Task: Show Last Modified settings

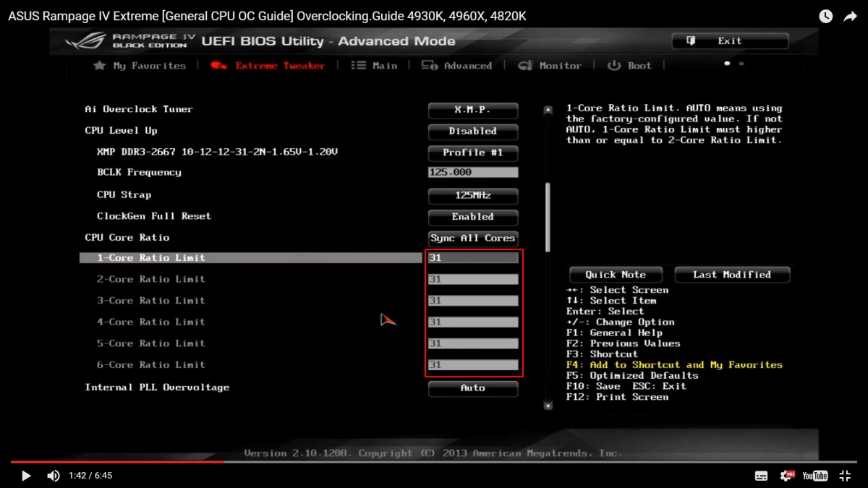Action: pyautogui.click(x=732, y=275)
